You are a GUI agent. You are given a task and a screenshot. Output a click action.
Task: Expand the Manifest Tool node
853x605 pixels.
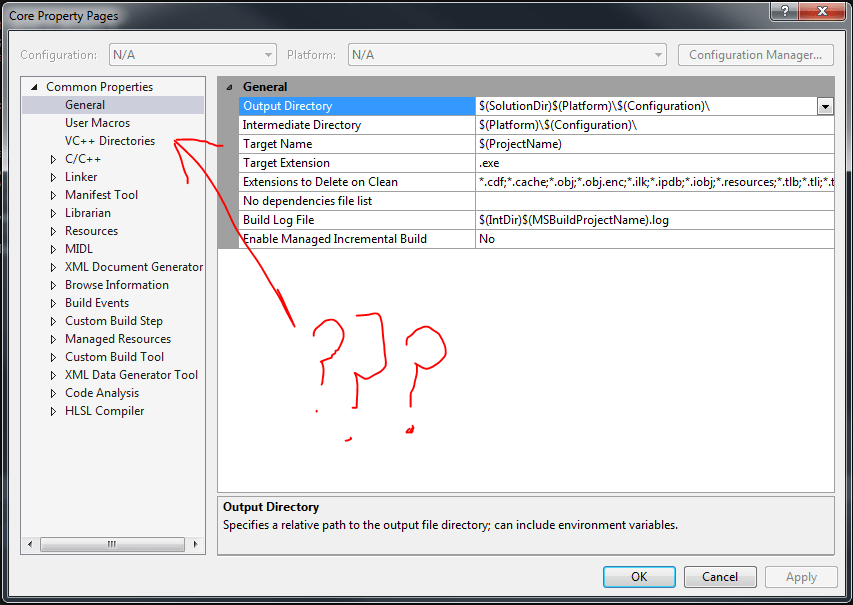[54, 194]
